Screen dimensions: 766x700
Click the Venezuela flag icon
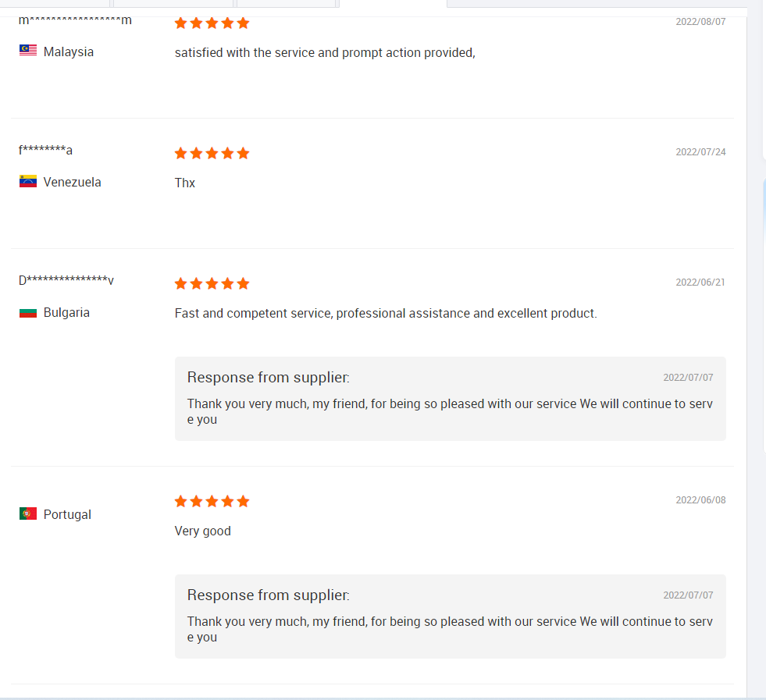tap(28, 182)
